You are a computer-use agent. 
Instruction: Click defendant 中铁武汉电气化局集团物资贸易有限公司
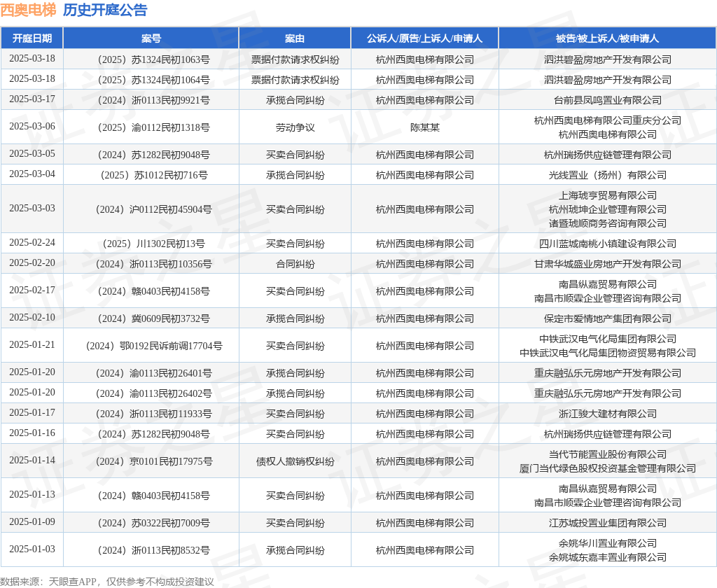(x=608, y=353)
